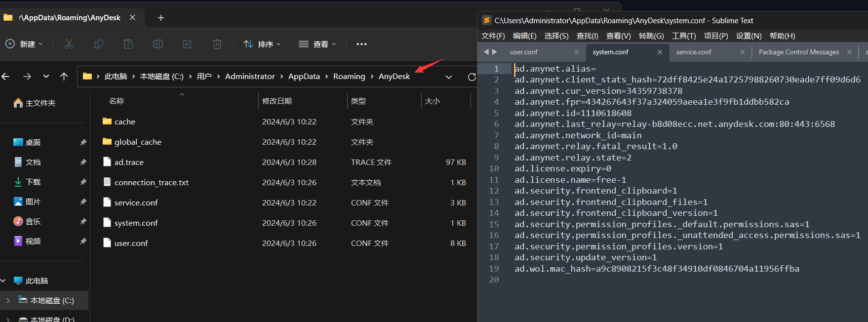This screenshot has height=322, width=868.
Task: Open Sublime Text 项目(P) menu
Action: (716, 36)
